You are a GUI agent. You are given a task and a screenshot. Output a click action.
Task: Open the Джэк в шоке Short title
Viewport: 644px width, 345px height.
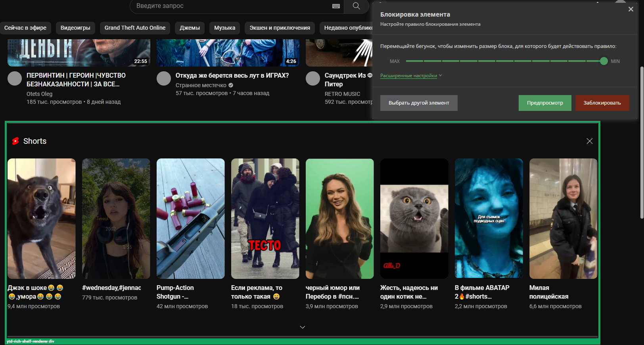[35, 292]
